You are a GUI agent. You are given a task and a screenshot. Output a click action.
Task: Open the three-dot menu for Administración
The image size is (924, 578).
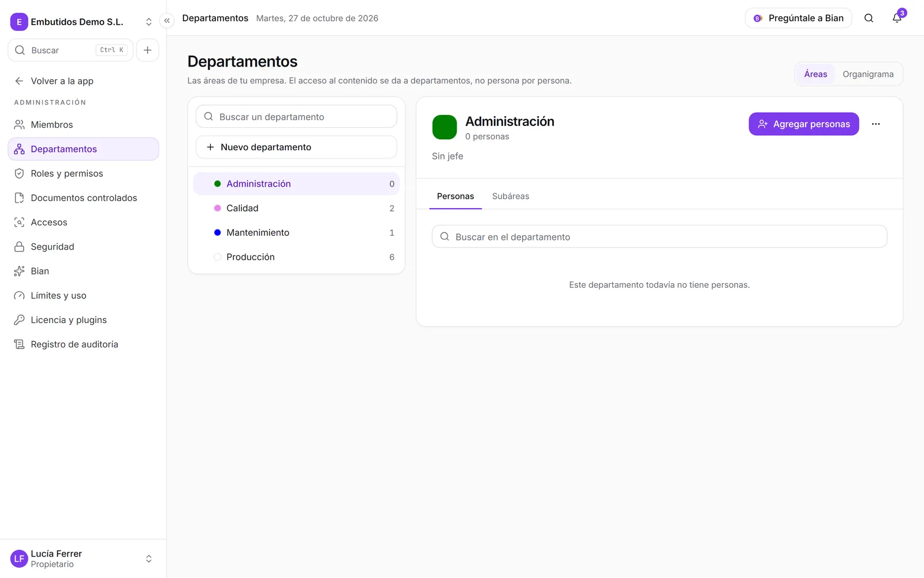pyautogui.click(x=875, y=124)
